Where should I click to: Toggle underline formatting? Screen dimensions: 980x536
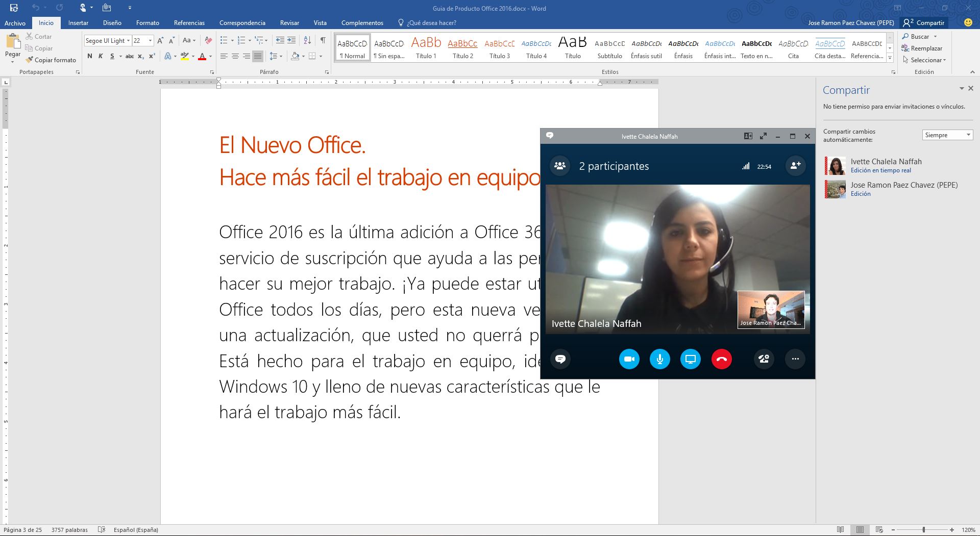click(112, 56)
